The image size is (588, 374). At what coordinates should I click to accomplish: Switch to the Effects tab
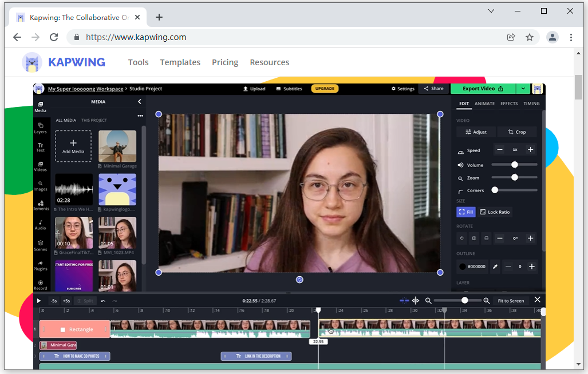pyautogui.click(x=509, y=104)
